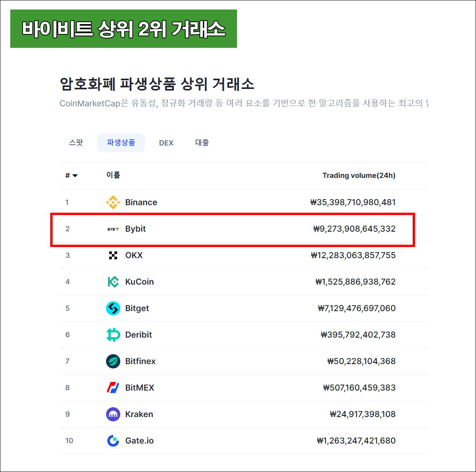Viewport: 476px width, 472px height.
Task: Open the OKX exchange link
Action: [x=134, y=255]
